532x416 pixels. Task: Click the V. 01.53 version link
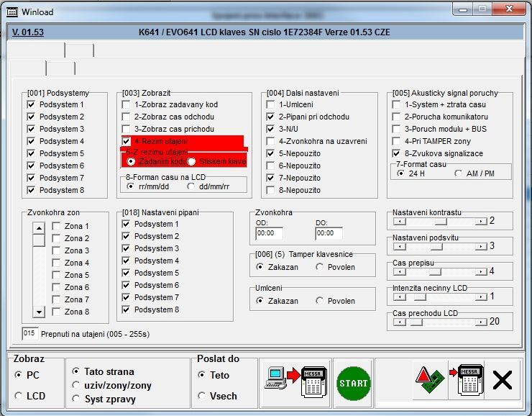[28, 32]
